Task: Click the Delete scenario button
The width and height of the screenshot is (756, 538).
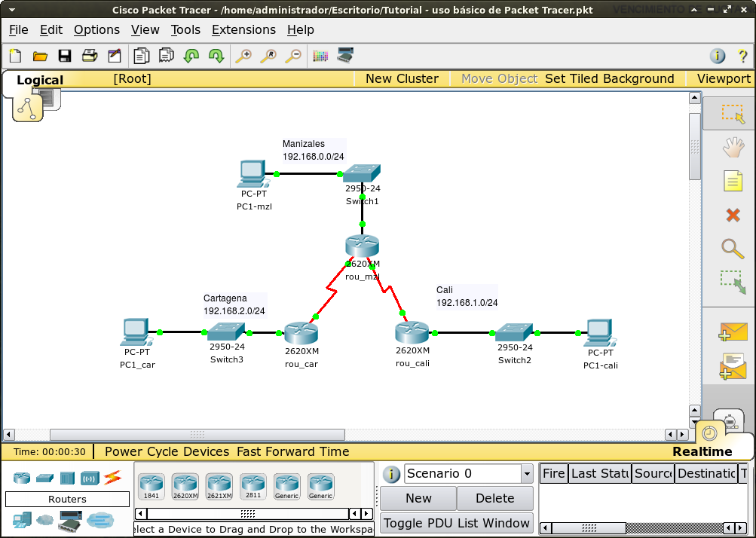Action: [x=494, y=498]
